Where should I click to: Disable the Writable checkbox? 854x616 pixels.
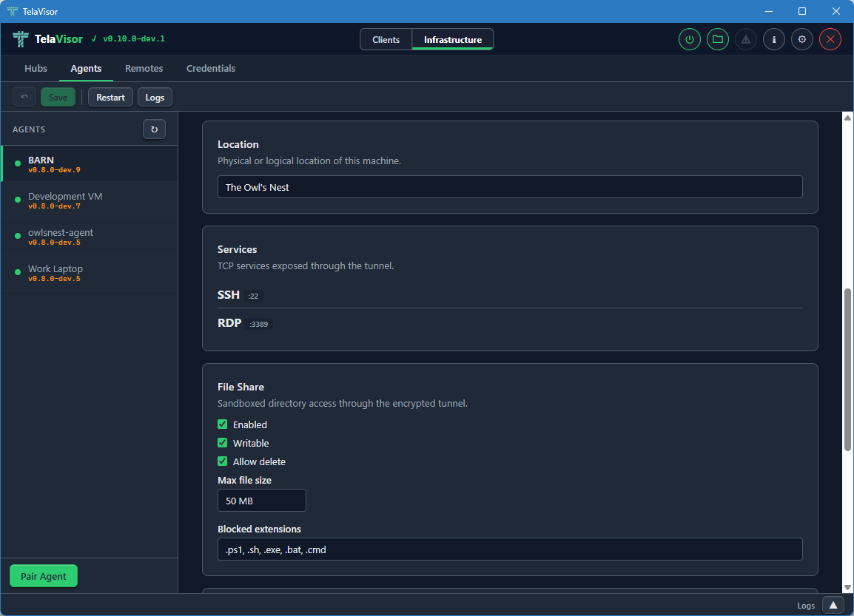coord(222,442)
